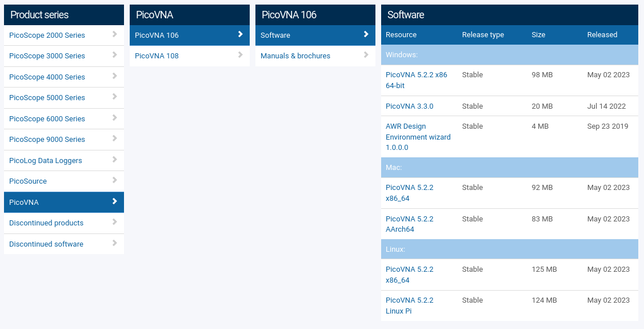Click the chevron on the PicoVNA series row

[115, 201]
